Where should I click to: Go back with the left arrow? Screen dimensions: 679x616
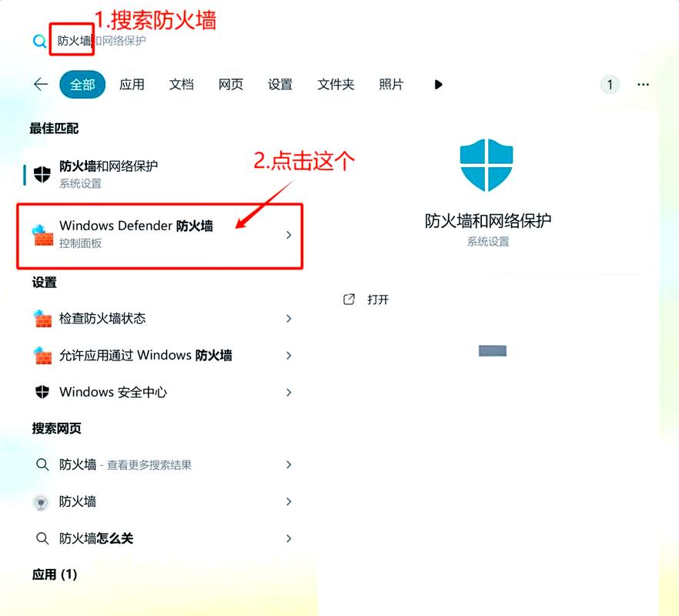(x=41, y=84)
